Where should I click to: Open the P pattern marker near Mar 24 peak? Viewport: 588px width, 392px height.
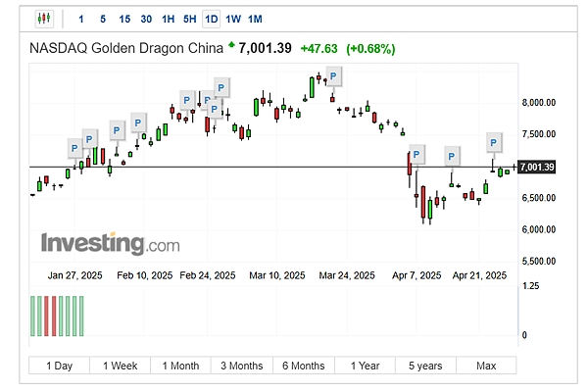(333, 76)
